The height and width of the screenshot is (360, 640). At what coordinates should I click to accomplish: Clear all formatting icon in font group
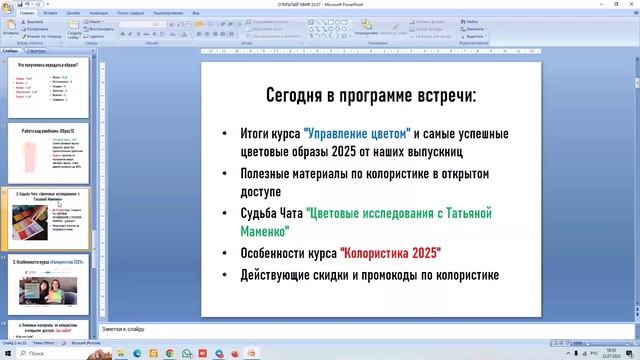pos(187,24)
